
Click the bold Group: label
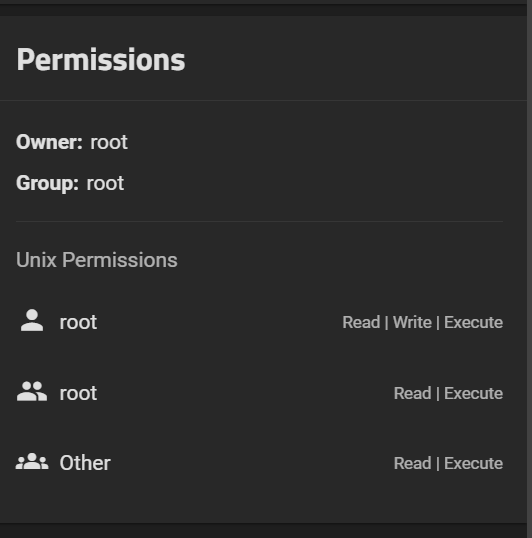(x=47, y=183)
